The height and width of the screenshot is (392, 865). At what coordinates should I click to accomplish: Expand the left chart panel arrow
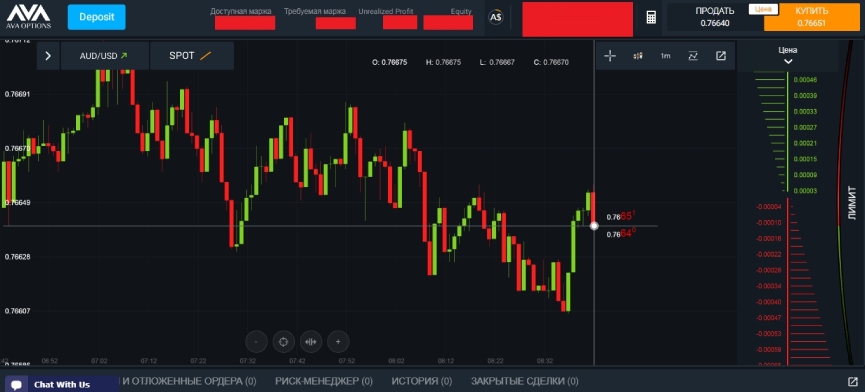(48, 56)
